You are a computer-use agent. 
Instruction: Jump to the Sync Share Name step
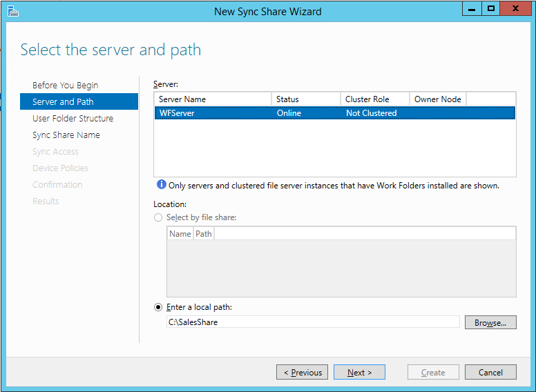66,135
